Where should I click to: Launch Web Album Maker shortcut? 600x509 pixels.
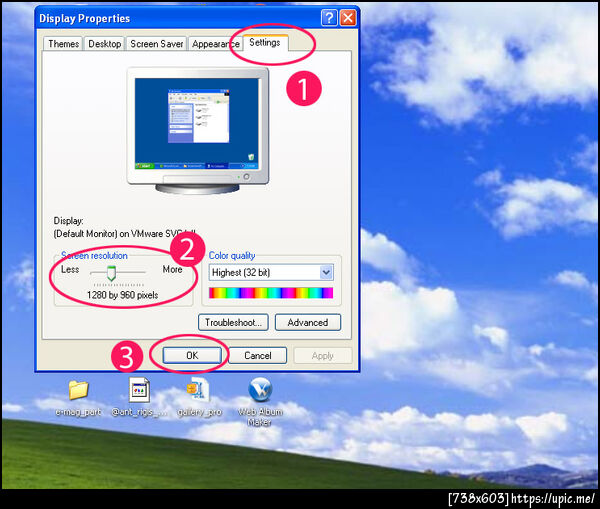click(x=260, y=390)
